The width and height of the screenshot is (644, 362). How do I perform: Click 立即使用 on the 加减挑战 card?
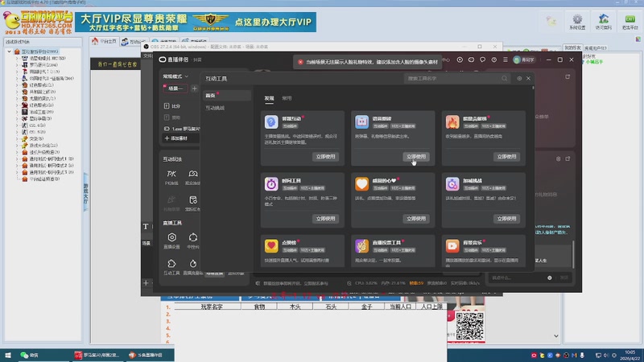(x=506, y=219)
